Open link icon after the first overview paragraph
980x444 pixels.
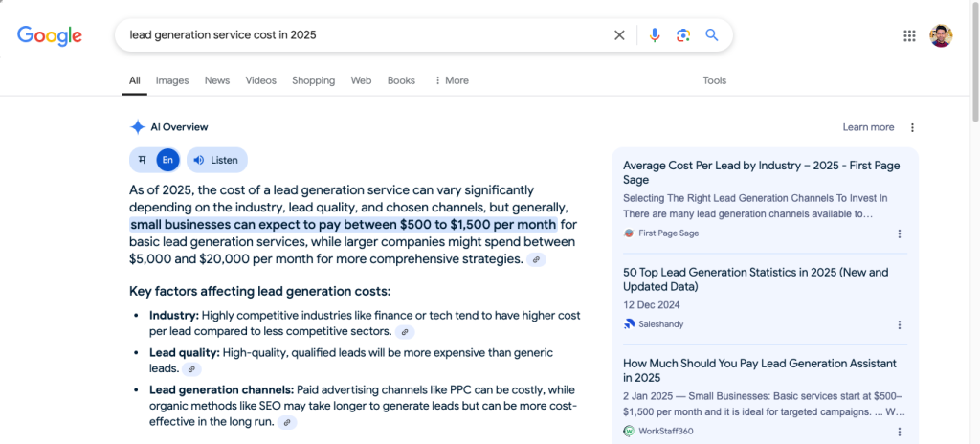(536, 259)
